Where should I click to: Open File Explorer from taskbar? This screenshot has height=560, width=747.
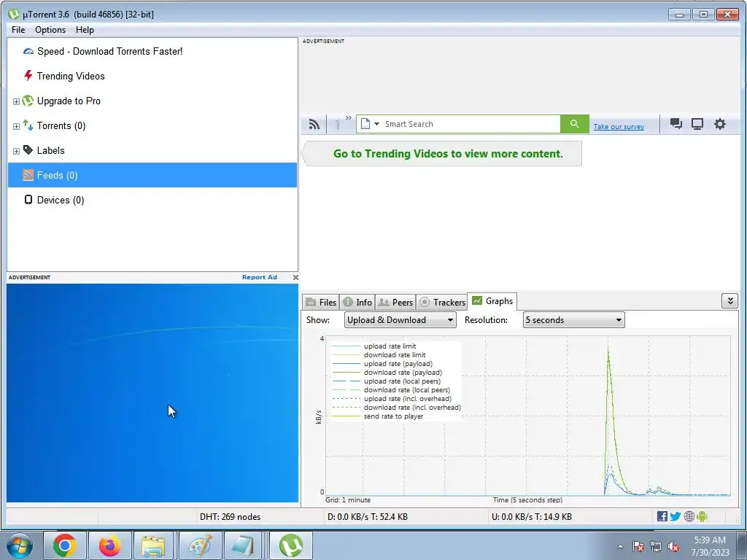click(x=155, y=545)
